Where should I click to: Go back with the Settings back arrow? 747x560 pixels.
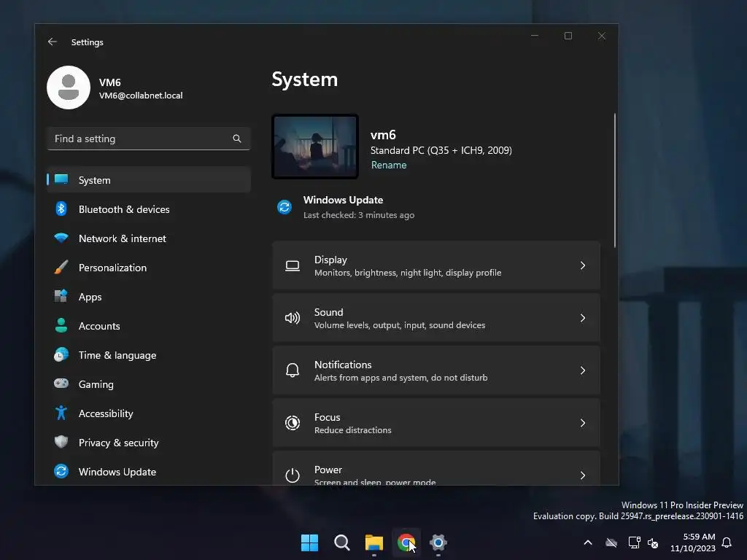[x=53, y=42]
